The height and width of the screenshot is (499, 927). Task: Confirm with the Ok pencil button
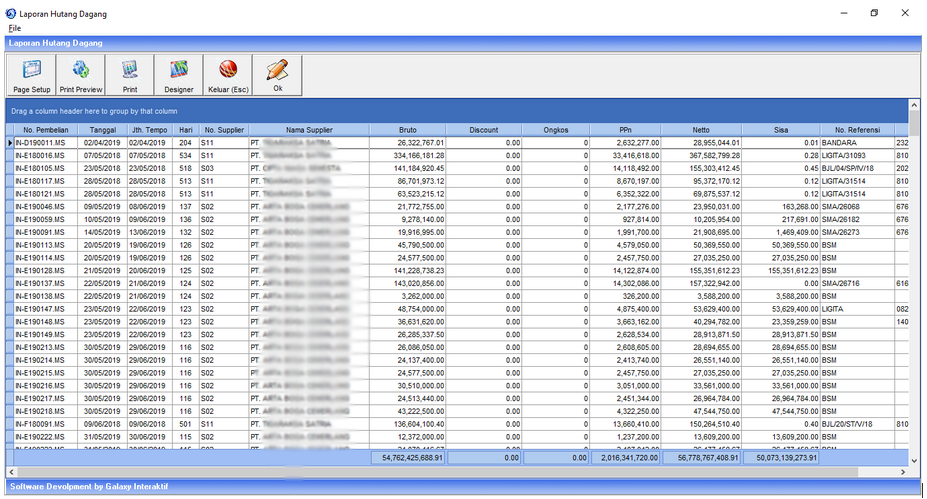point(277,76)
